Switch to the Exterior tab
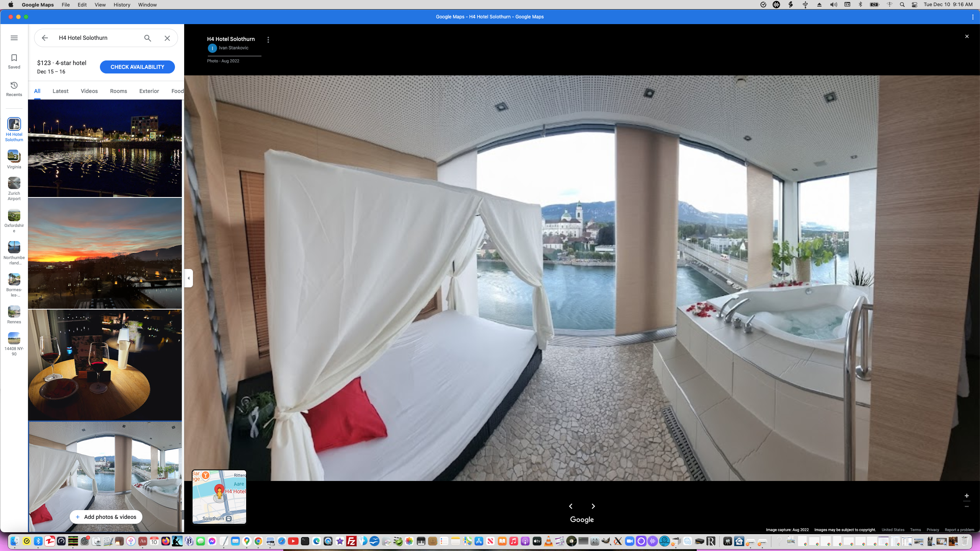Viewport: 980px width, 551px height. pos(149,91)
